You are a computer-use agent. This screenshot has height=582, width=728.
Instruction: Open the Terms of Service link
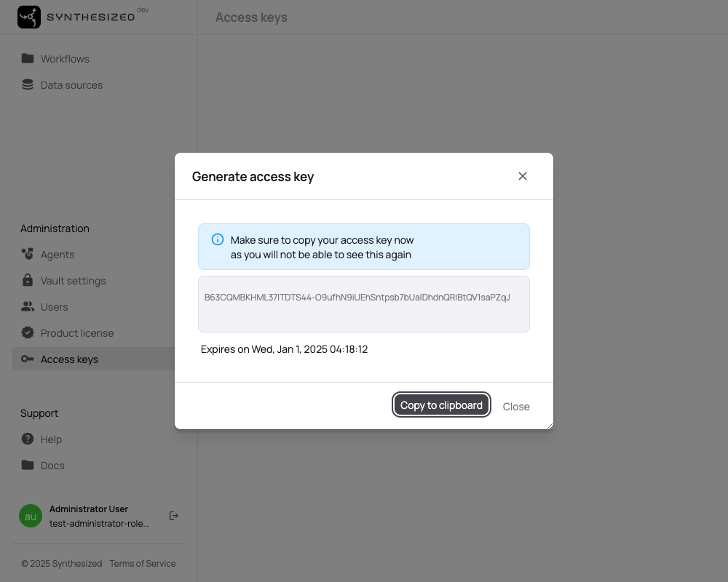[143, 563]
